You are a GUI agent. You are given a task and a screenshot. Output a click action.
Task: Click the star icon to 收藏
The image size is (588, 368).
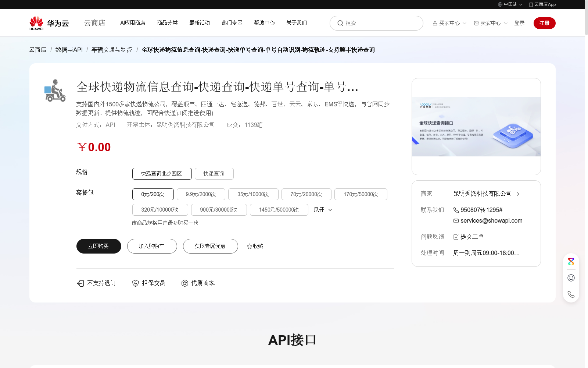click(x=249, y=246)
